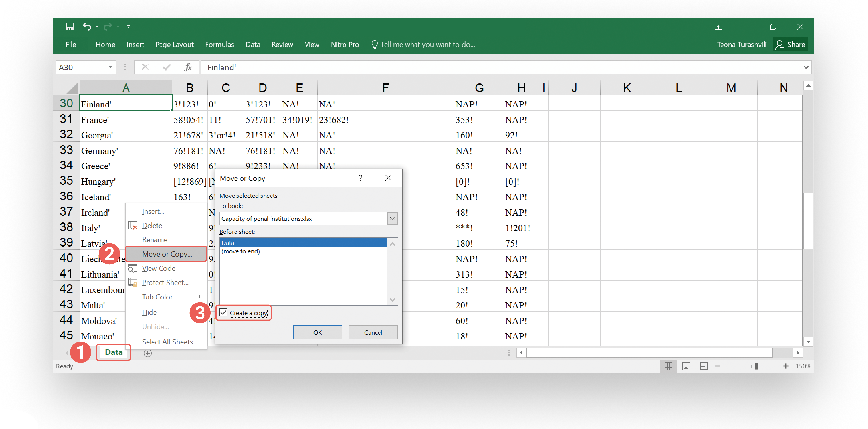This screenshot has width=868, height=429.
Task: Select (move to end) in the list
Action: point(303,251)
